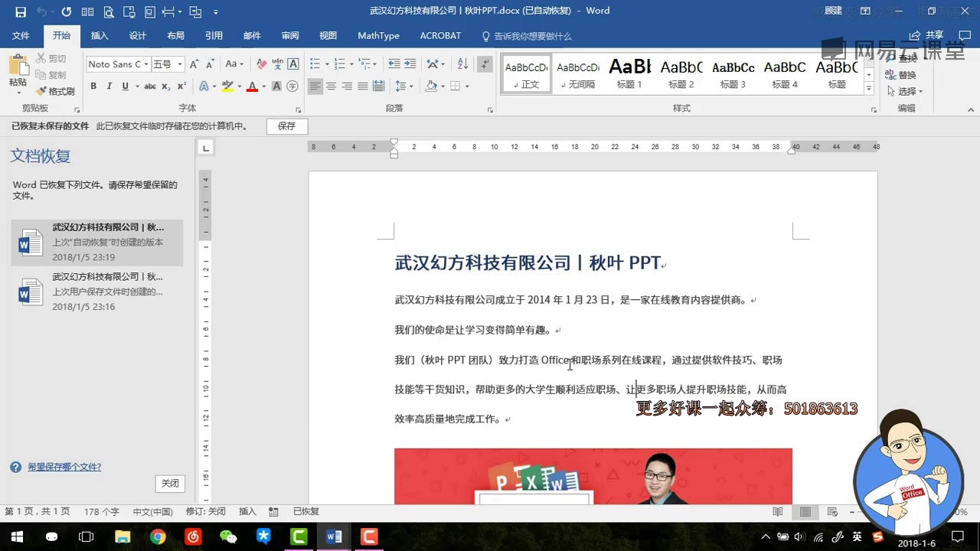This screenshot has width=980, height=551.
Task: Center-align the paragraph text
Action: [x=332, y=86]
